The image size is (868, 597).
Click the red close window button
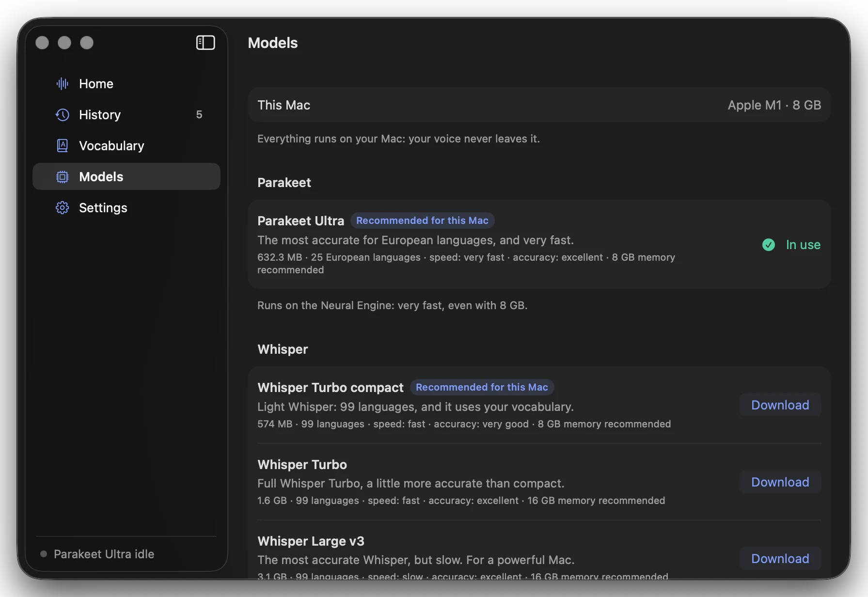pos(42,43)
